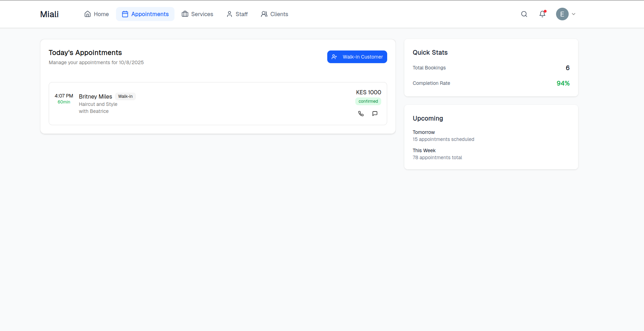Click Tomorrow upcoming entry
Screen dimensions: 644x331
(x=424, y=132)
